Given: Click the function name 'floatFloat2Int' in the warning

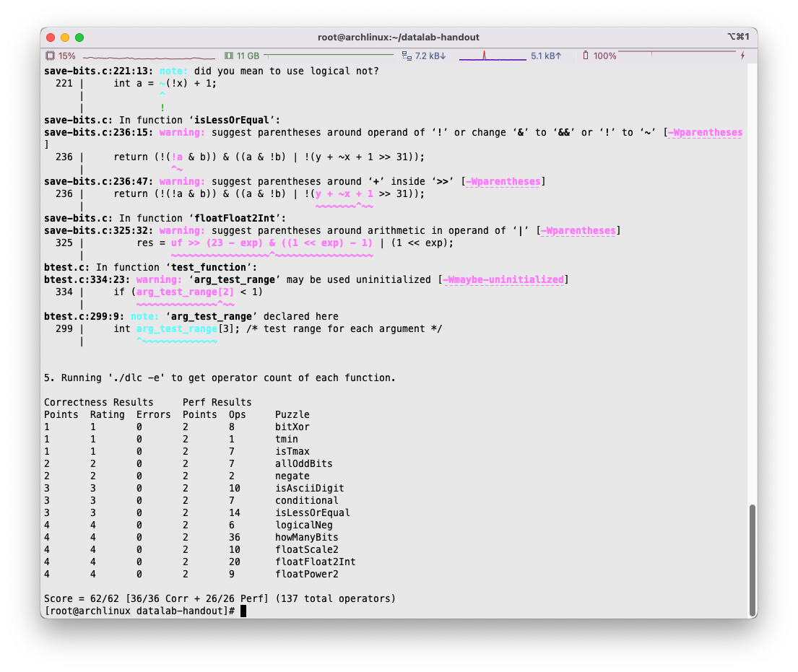Looking at the screenshot, I should (235, 219).
